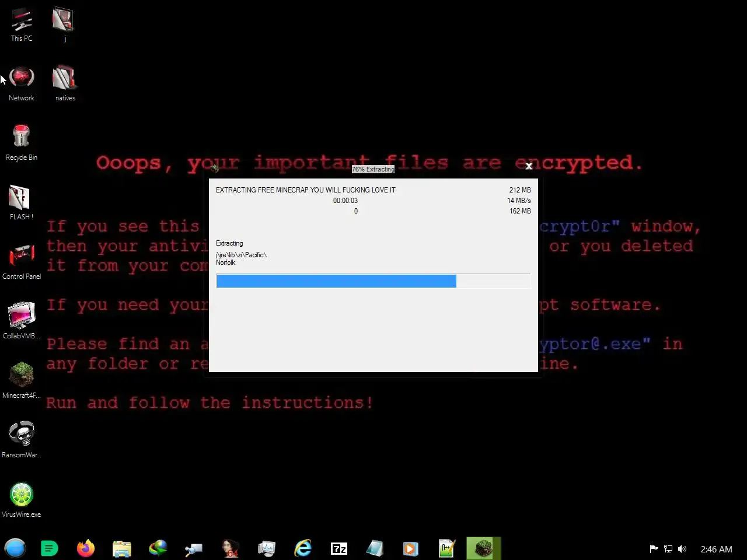This screenshot has width=747, height=560.
Task: Open the Recycle Bin
Action: pyautogui.click(x=22, y=143)
